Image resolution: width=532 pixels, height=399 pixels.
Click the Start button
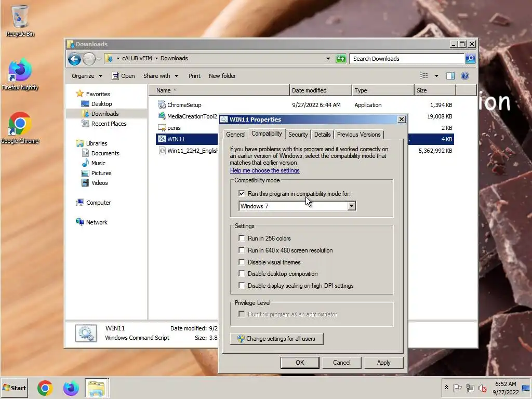[14, 388]
